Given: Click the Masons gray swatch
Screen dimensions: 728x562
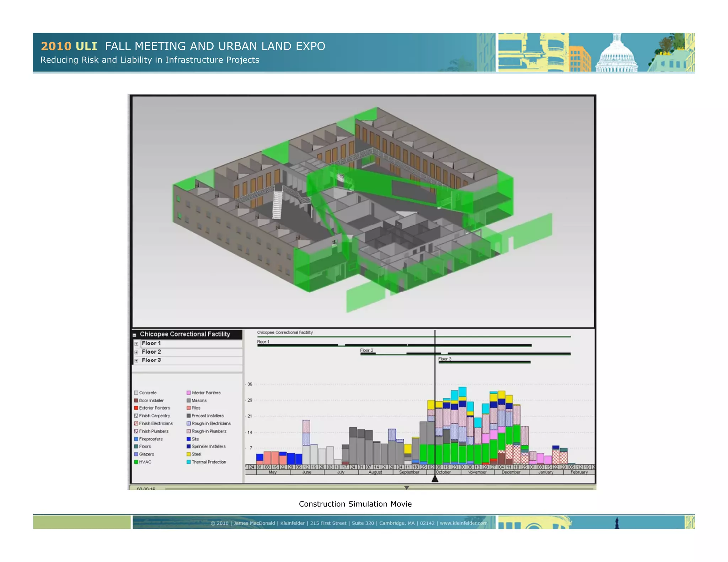Looking at the screenshot, I should (x=189, y=401).
